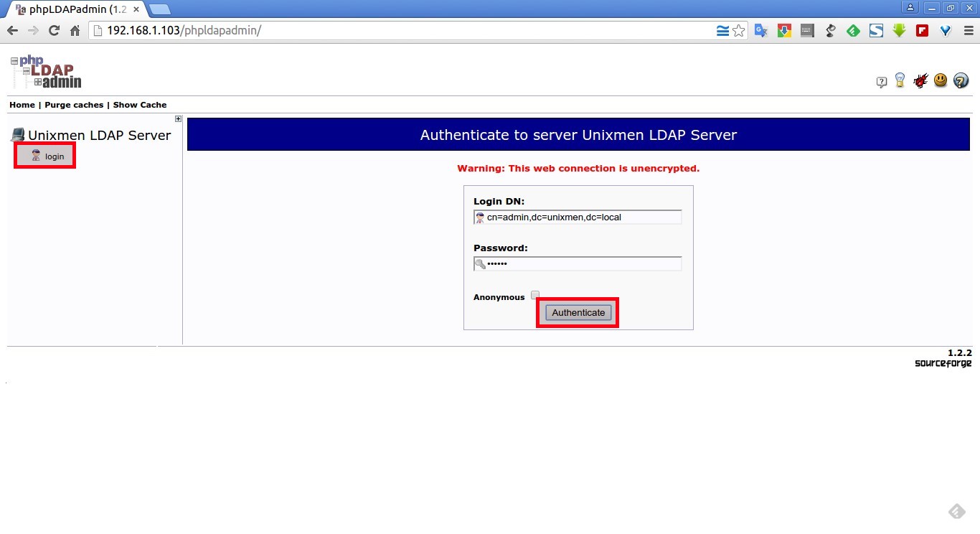The height and width of the screenshot is (534, 980).
Task: Click the light bulb feature request icon
Action: (x=900, y=80)
